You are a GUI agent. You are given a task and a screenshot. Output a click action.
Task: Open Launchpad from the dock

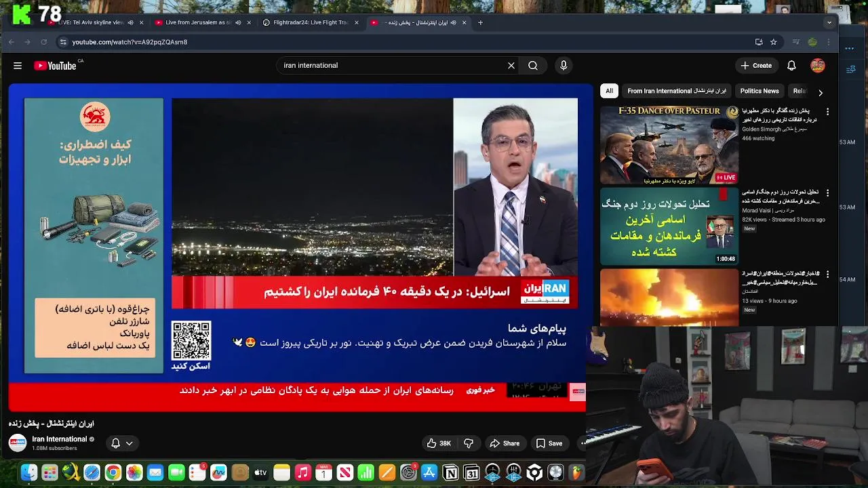click(x=50, y=472)
